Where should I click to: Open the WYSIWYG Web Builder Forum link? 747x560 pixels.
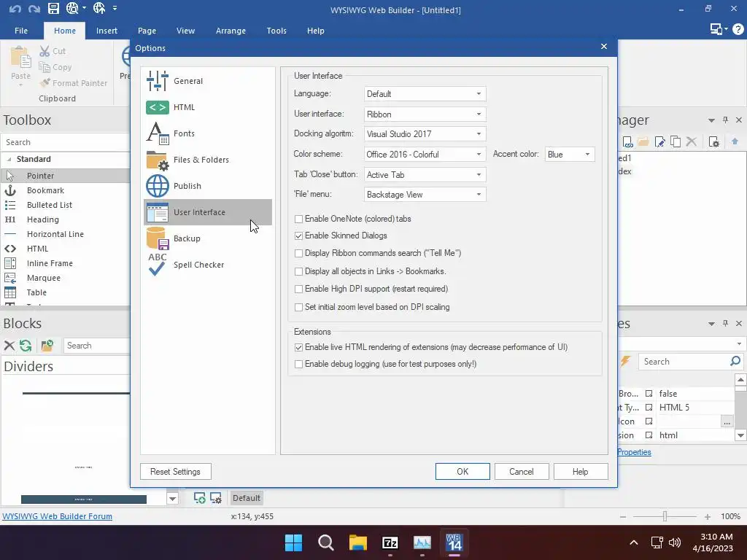tap(57, 516)
